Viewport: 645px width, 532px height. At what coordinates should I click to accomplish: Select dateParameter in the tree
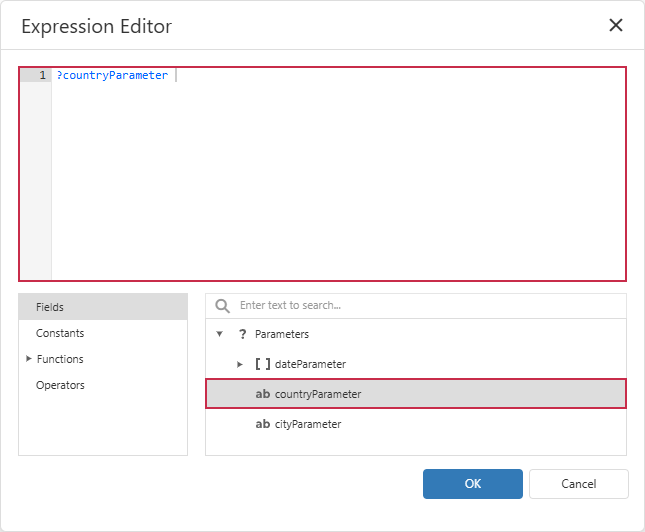point(310,364)
